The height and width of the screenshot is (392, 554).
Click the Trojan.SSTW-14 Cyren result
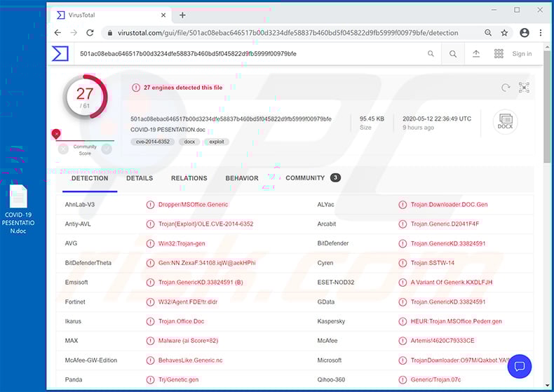(x=433, y=263)
